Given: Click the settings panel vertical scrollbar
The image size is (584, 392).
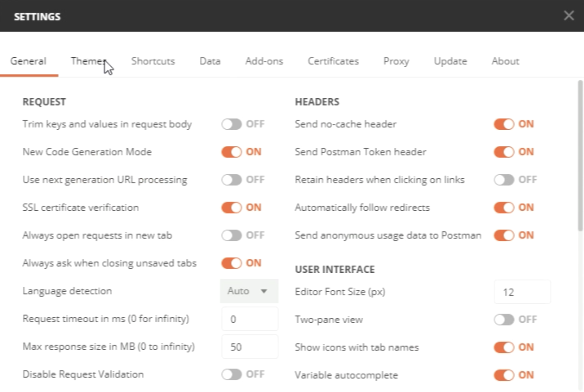Looking at the screenshot, I should pos(580,155).
